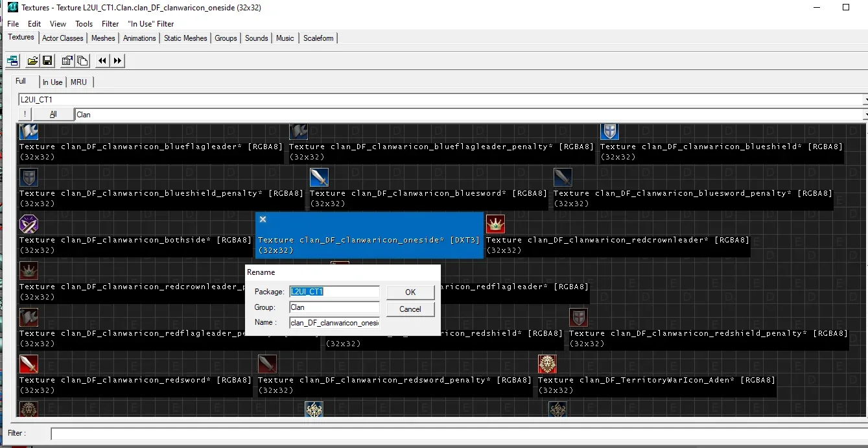Screen dimensions: 868x448
Task: Switch to the Static Meshes tab
Action: pyautogui.click(x=185, y=38)
